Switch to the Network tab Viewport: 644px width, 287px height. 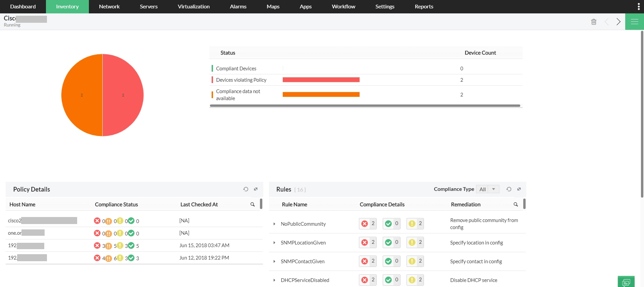(x=109, y=6)
